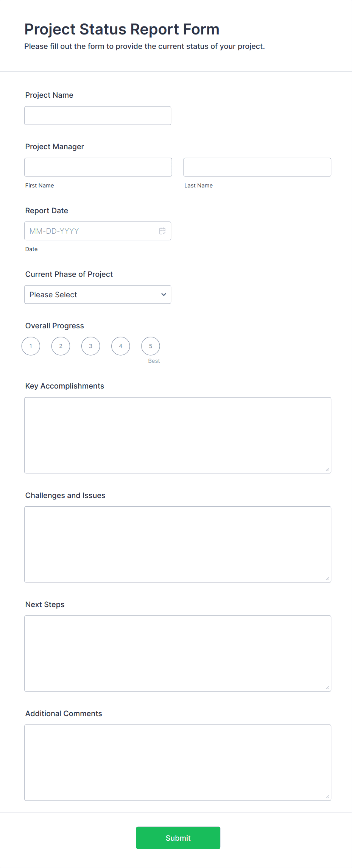352x868 pixels.
Task: Focus the Project Name input field
Action: [x=98, y=115]
